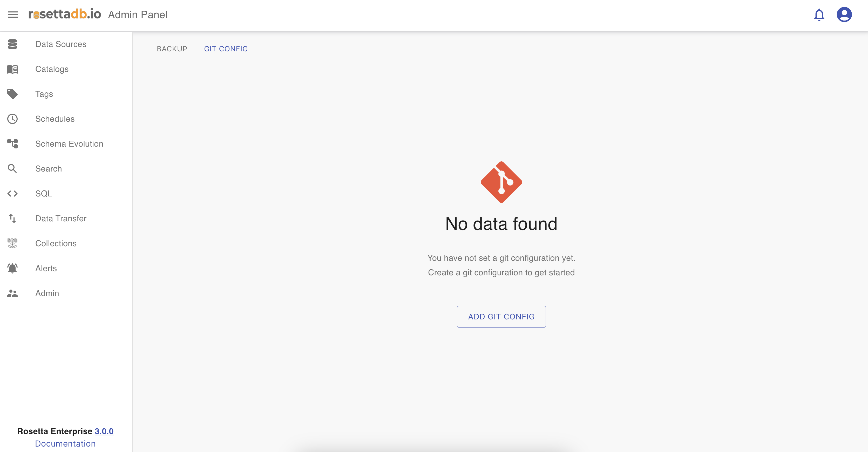Open the user account avatar
This screenshot has width=868, height=452.
pos(844,15)
